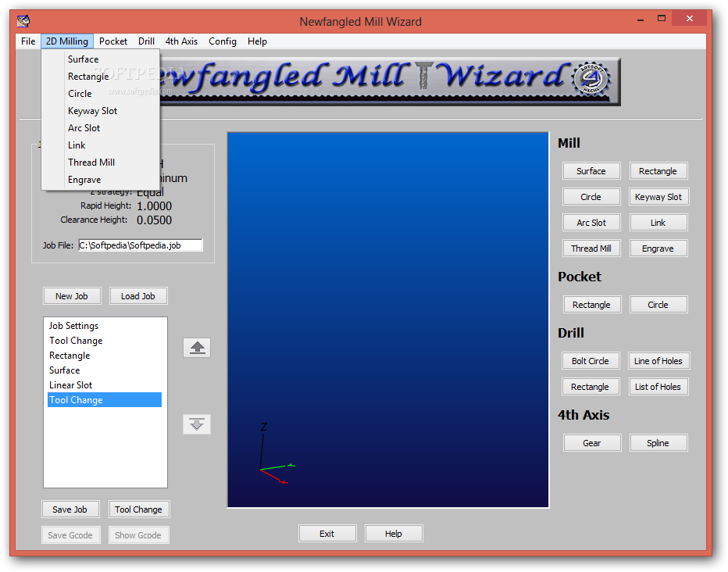Click the Mill Rectangle button
Image resolution: width=728 pixels, height=572 pixels.
click(x=658, y=171)
